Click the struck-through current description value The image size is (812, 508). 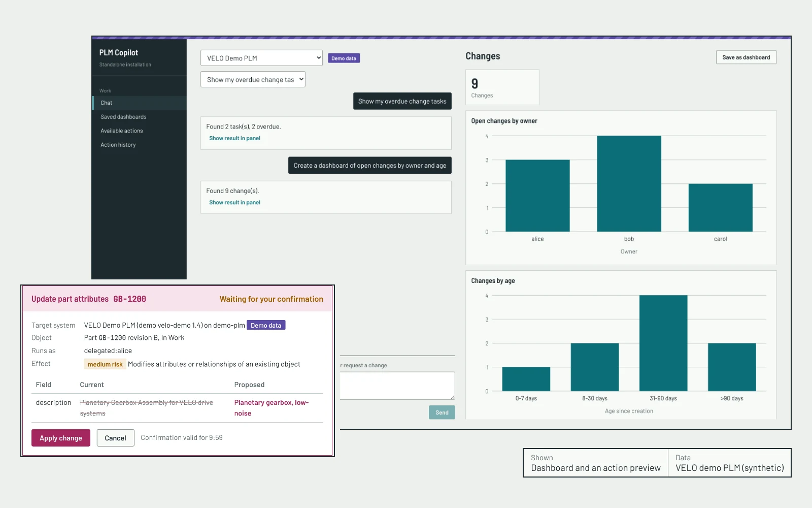147,408
